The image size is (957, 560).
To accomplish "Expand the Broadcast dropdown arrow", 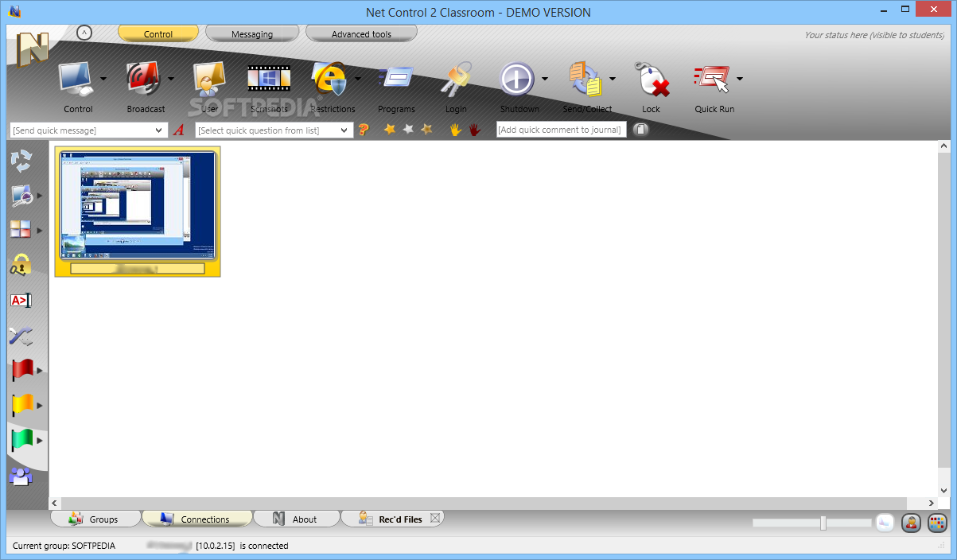I will coord(171,79).
